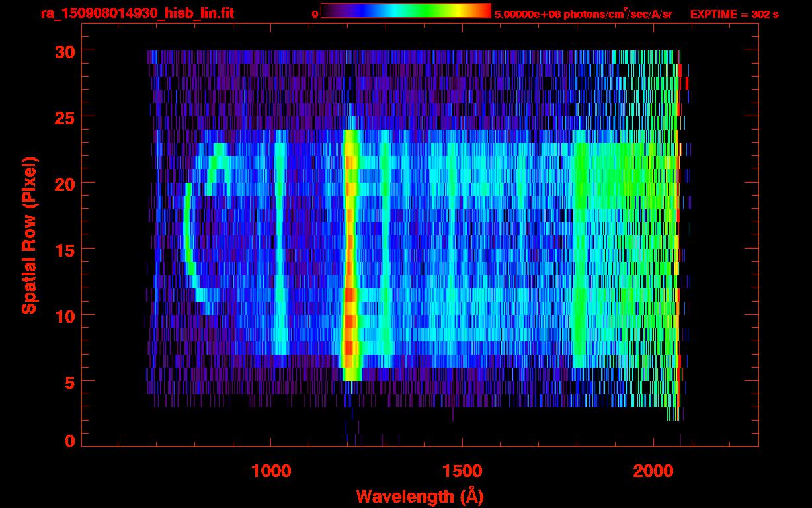Click the color scale bar
812x508 pixels.
point(406,11)
